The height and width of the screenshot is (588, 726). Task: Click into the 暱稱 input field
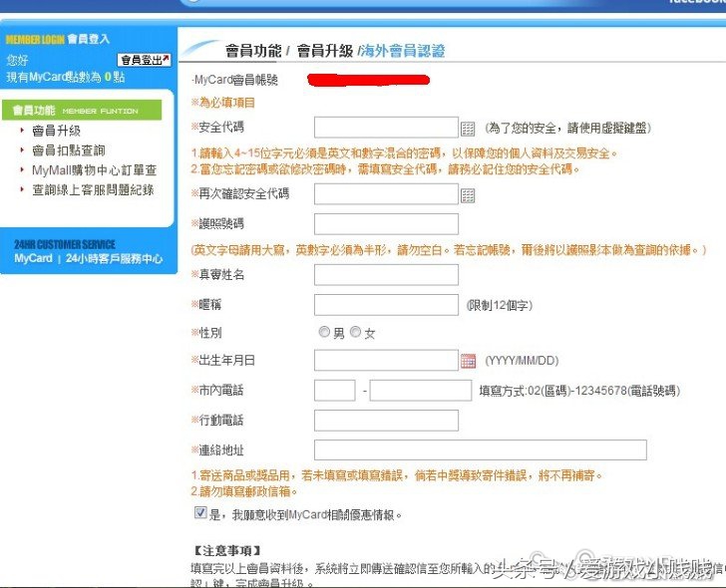tap(386, 305)
